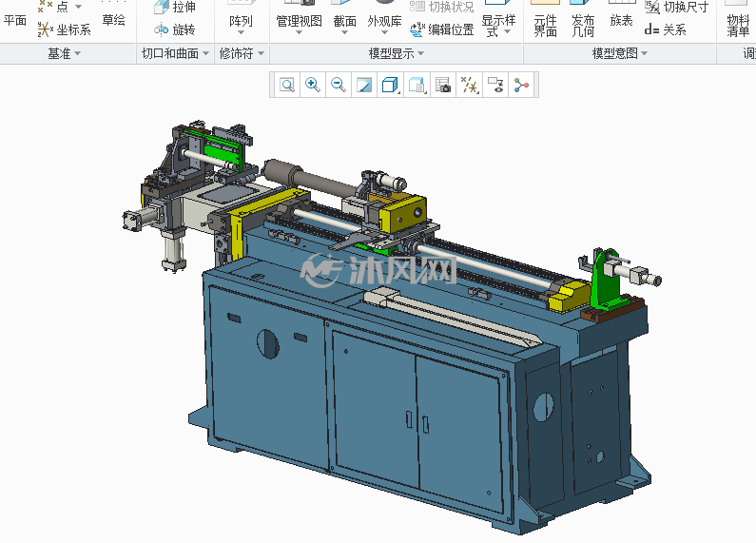This screenshot has height=543, width=756.
Task: Open annotation display eye icon
Action: (x=495, y=86)
